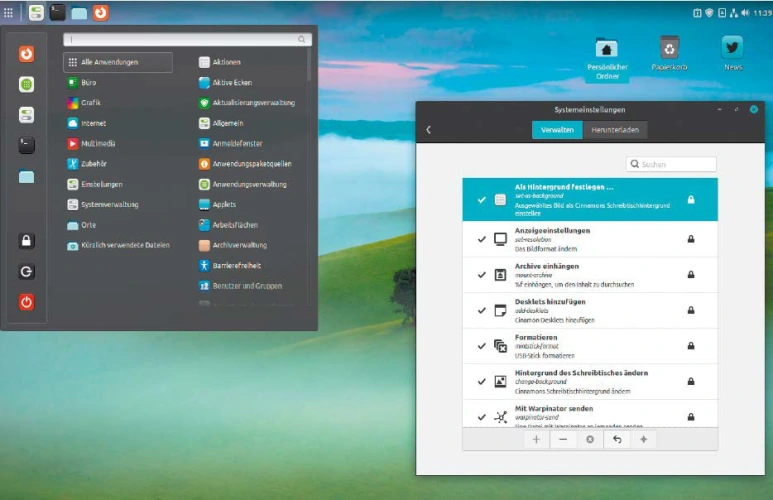This screenshot has height=500, width=773.
Task: Open the Papierkorb desktop icon
Action: pos(669,52)
